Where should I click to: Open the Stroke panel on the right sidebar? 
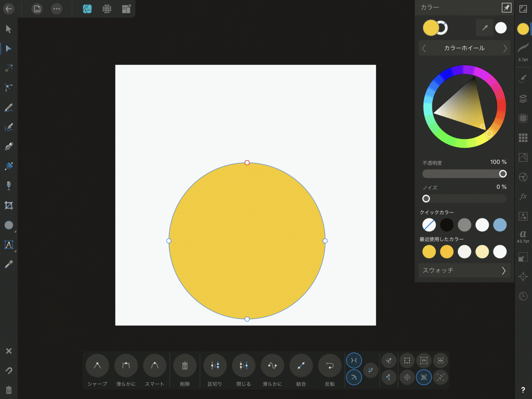coord(523,48)
